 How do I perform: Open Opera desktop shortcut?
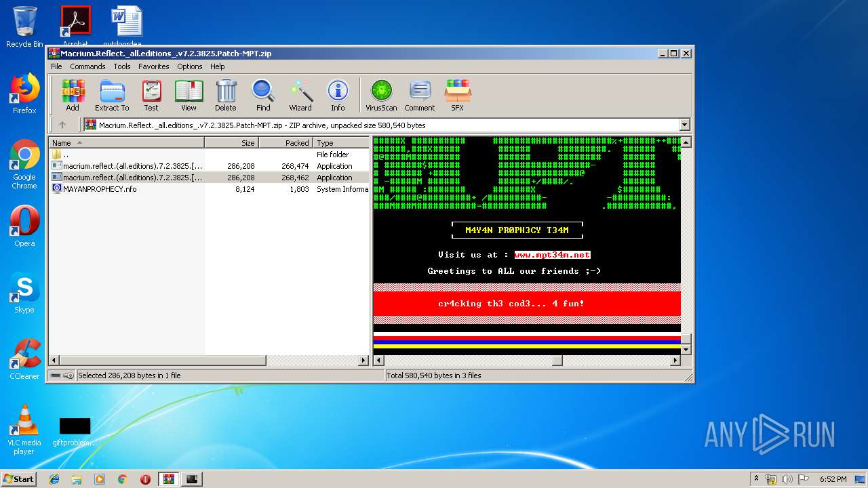pyautogui.click(x=24, y=226)
